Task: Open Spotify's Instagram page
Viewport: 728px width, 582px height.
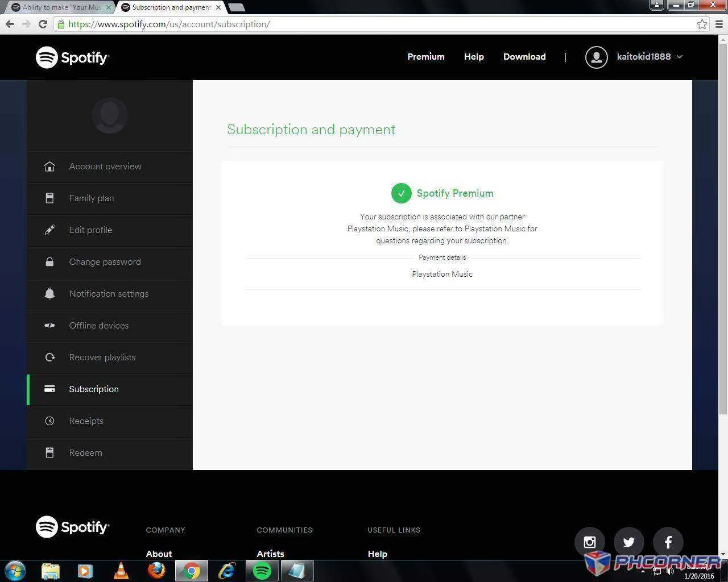Action: click(589, 542)
